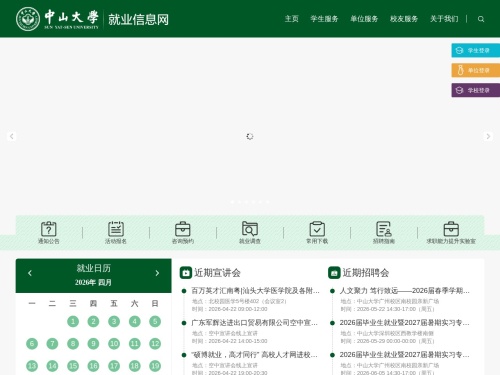Select April 19 on the calendar

155,366
